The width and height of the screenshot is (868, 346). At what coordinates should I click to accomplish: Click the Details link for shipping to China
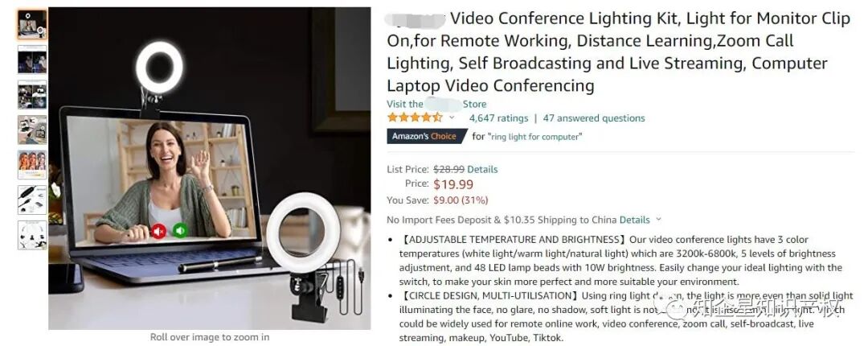[x=634, y=220]
